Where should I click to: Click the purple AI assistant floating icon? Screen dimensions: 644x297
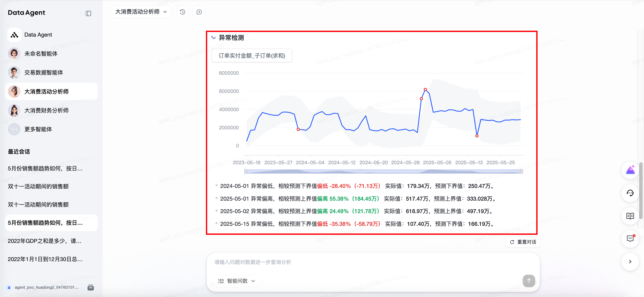coord(630,170)
